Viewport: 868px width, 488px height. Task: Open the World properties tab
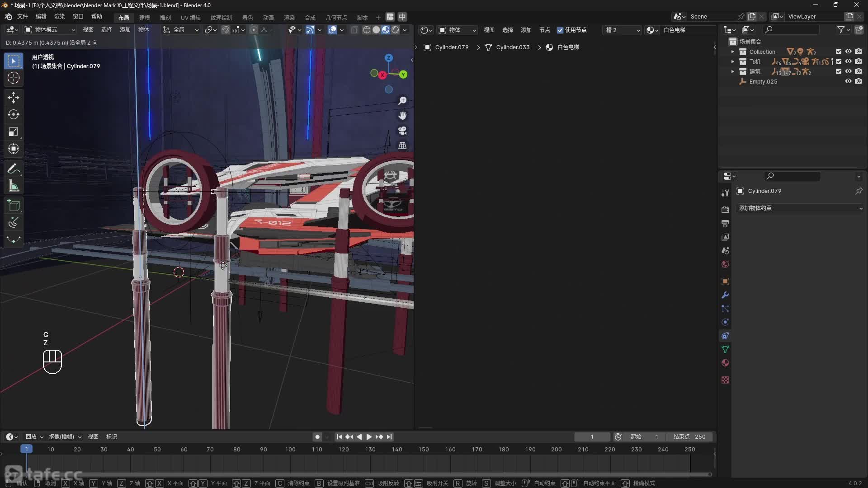point(725,264)
